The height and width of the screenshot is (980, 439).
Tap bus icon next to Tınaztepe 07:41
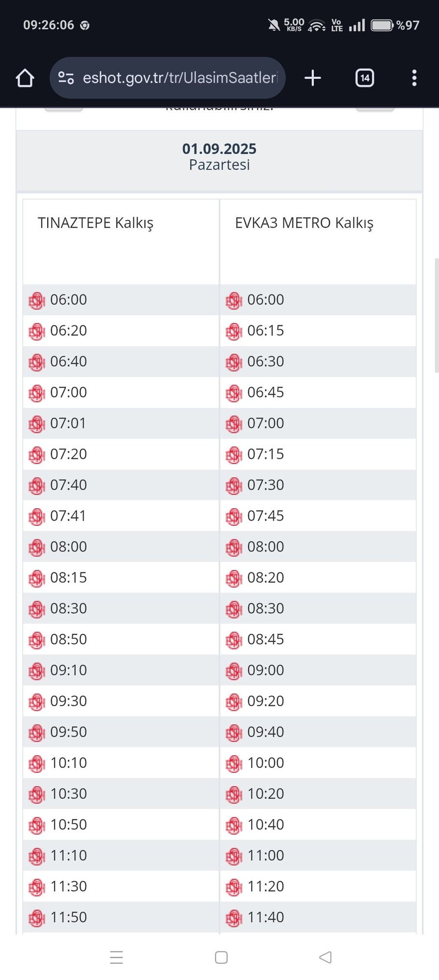36,516
